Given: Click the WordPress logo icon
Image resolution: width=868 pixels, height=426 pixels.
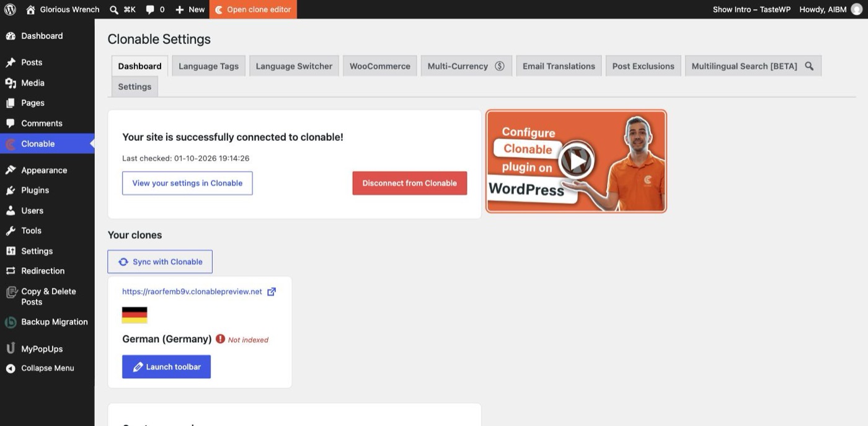Looking at the screenshot, I should pyautogui.click(x=10, y=9).
